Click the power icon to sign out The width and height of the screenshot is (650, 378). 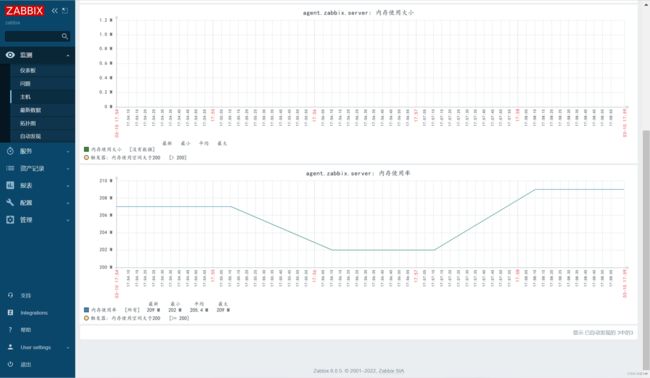coord(10,364)
